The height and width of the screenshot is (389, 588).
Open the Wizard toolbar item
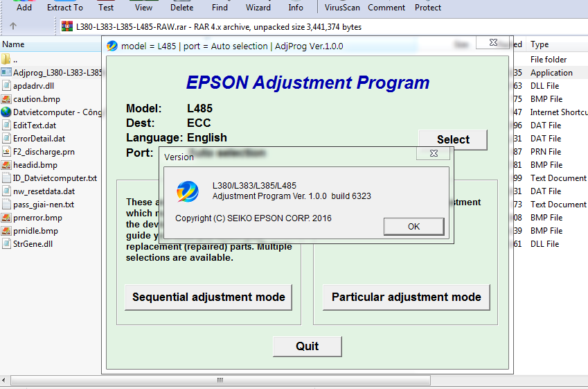pyautogui.click(x=258, y=7)
